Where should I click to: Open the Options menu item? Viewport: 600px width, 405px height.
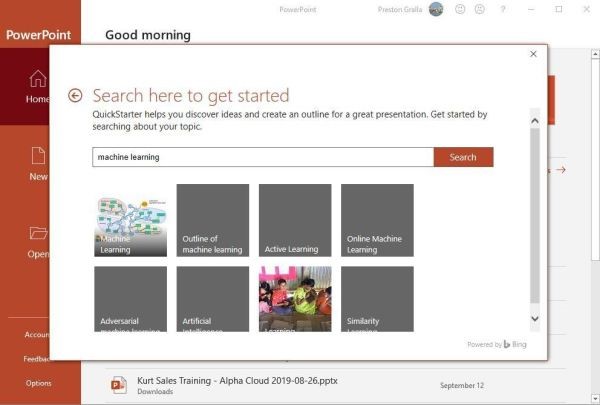click(38, 383)
